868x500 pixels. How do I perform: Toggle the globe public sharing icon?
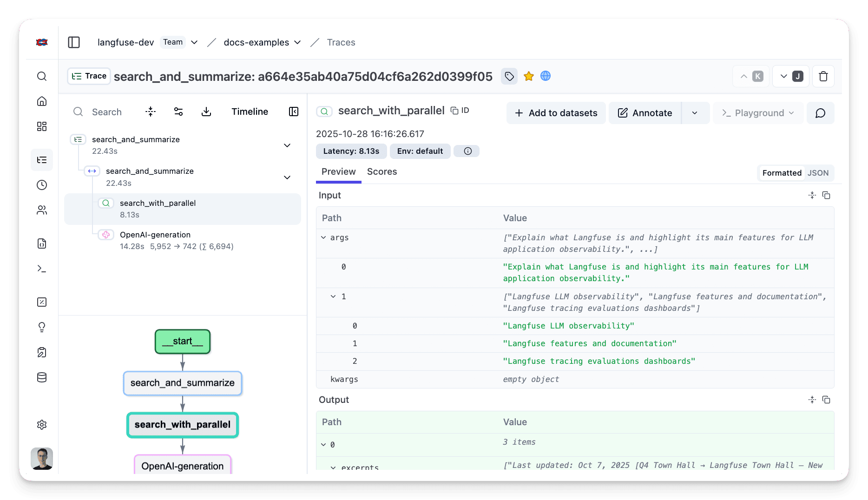[x=546, y=76]
